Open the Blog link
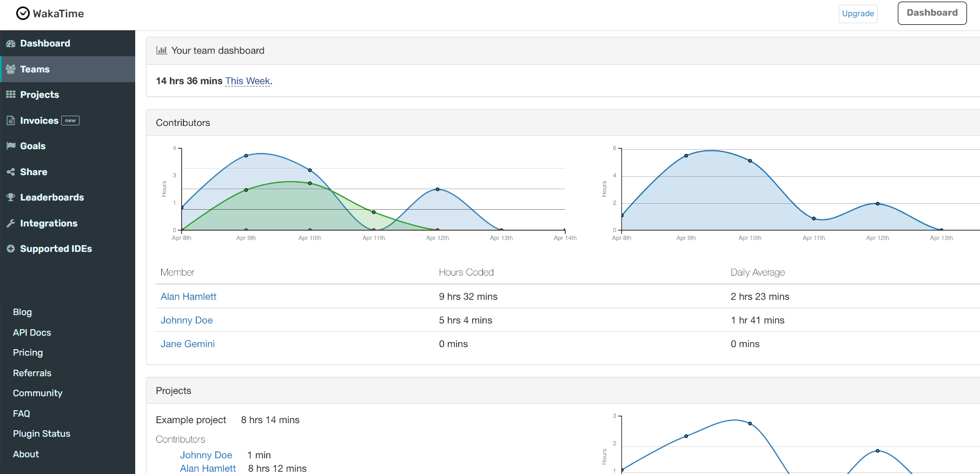Image resolution: width=980 pixels, height=474 pixels. [x=22, y=312]
